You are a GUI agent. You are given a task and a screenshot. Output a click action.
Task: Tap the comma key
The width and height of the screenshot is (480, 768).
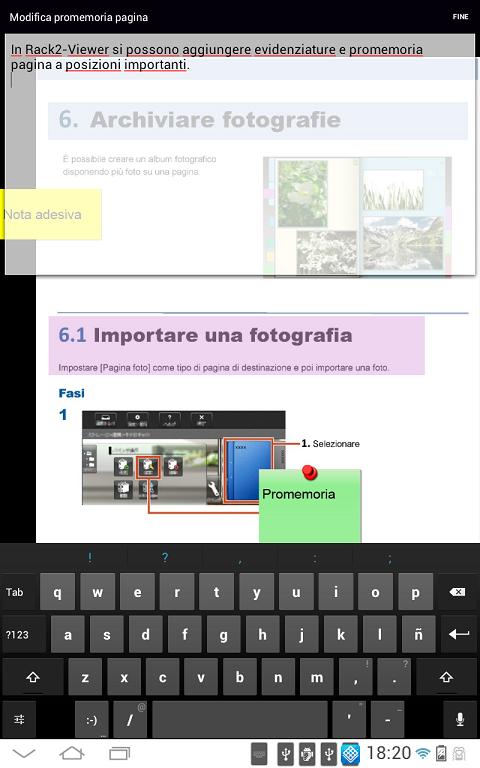tap(356, 677)
